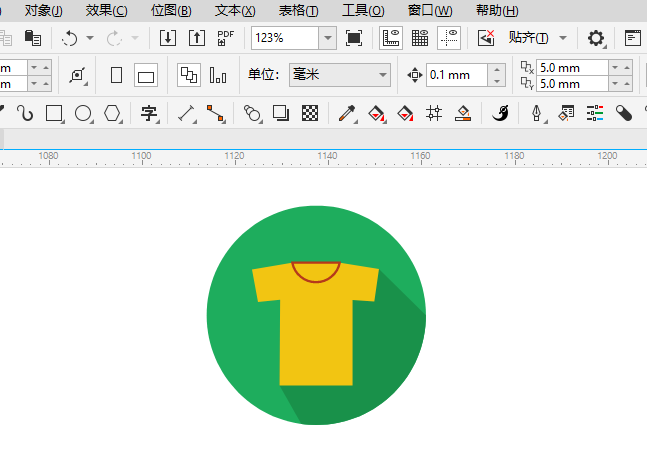Decrease the 0.1 mm nudge distance
The height and width of the screenshot is (473, 647).
coord(497,81)
